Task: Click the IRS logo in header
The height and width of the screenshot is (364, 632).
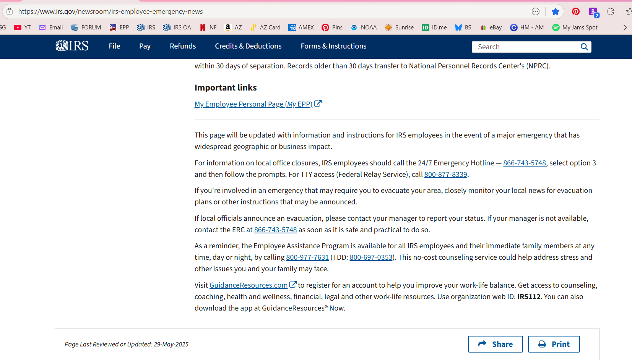Action: [72, 46]
